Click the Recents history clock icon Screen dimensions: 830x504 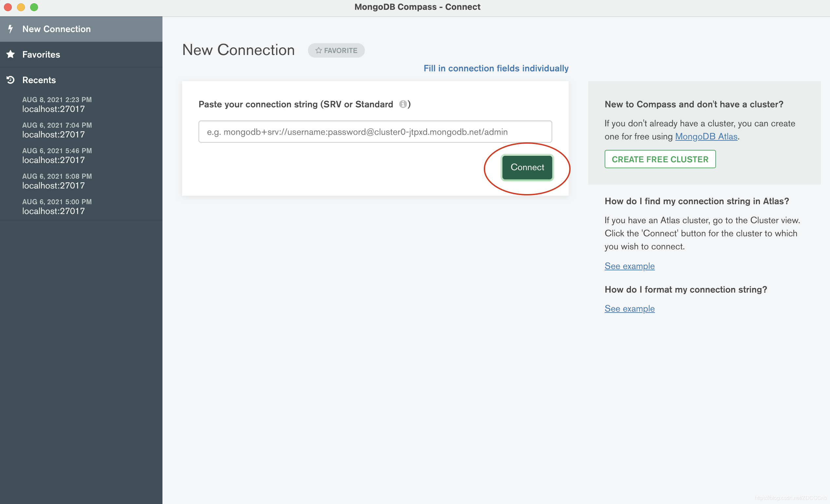tap(10, 80)
